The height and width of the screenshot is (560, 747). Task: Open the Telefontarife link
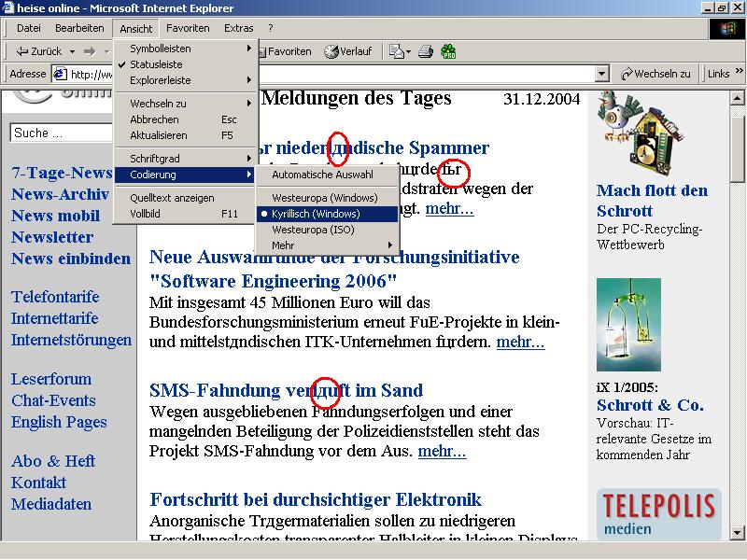(55, 297)
